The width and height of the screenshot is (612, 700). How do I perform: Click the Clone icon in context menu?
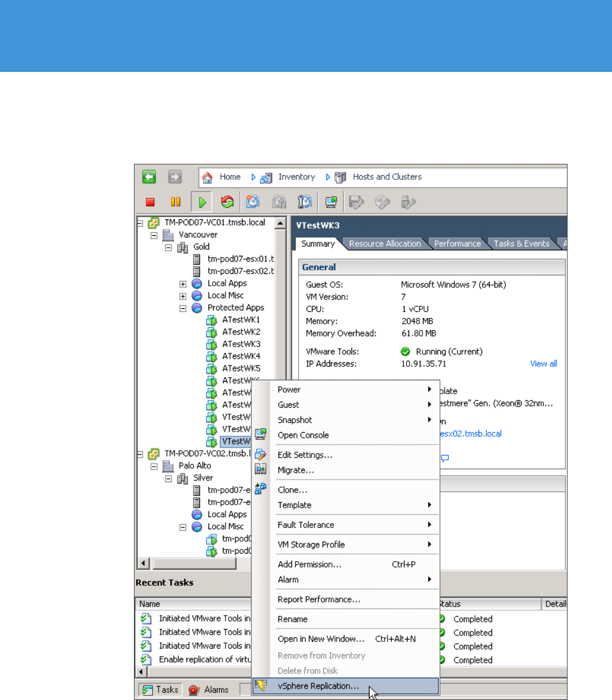pos(260,489)
